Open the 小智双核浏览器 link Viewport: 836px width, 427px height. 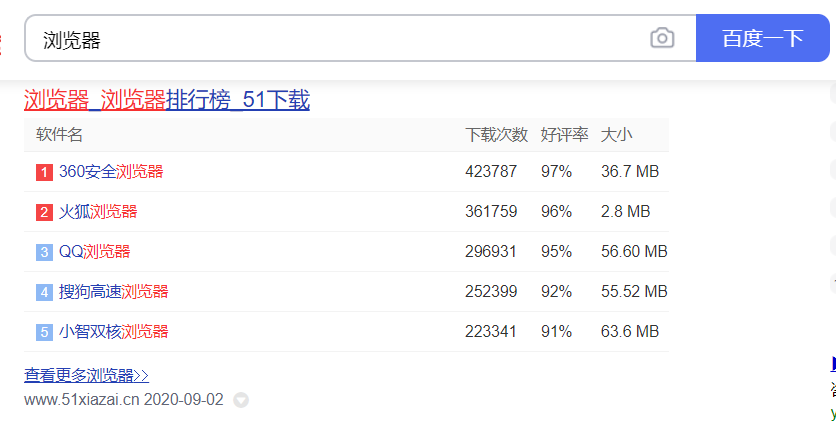[114, 332]
